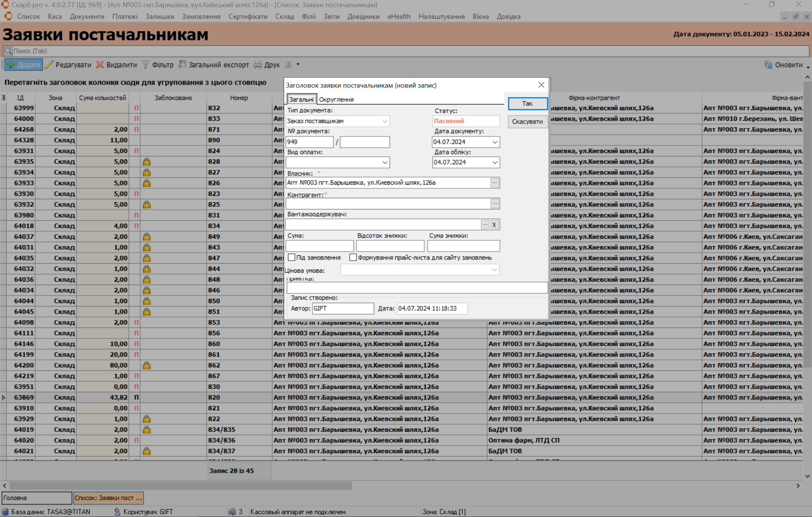
Task: Open the Вид оплати dropdown
Action: coord(385,162)
